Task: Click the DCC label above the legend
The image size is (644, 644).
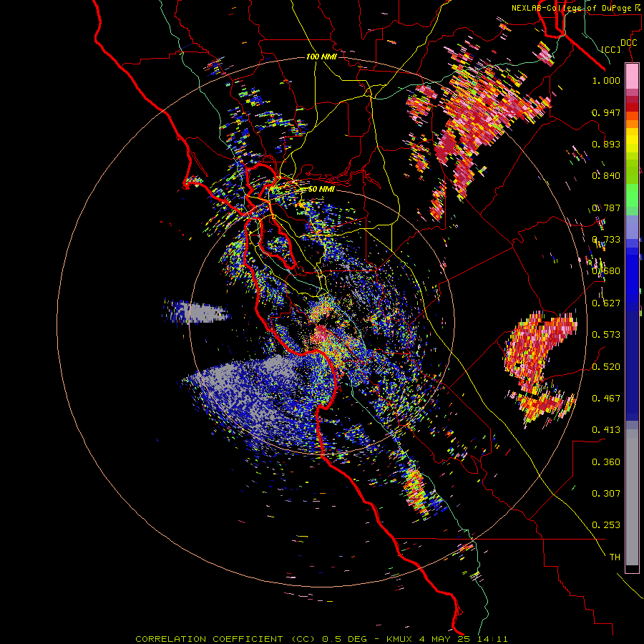Action: pyautogui.click(x=629, y=43)
